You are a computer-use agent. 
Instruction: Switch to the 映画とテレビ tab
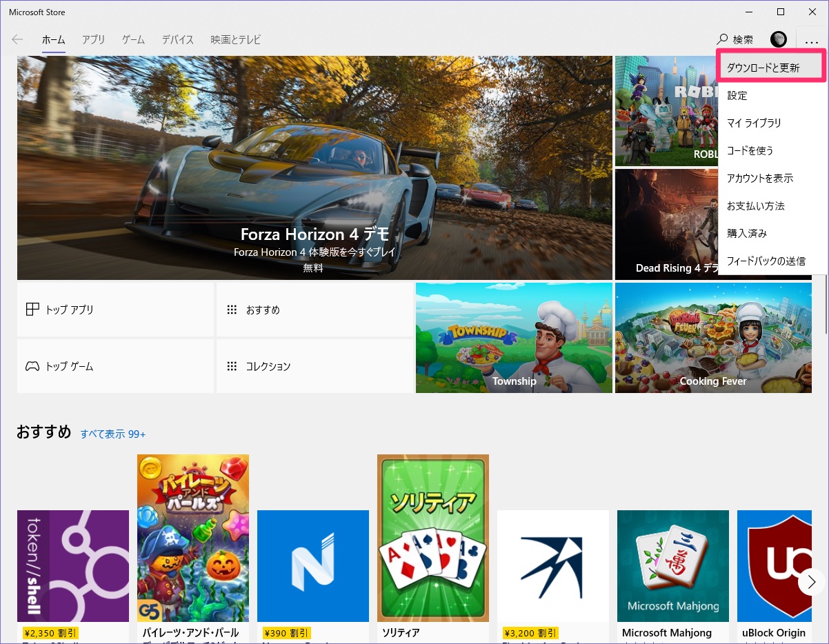pos(236,39)
